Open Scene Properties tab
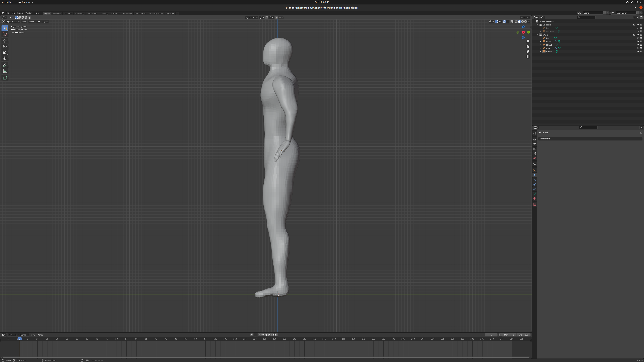The image size is (644, 362). click(534, 154)
